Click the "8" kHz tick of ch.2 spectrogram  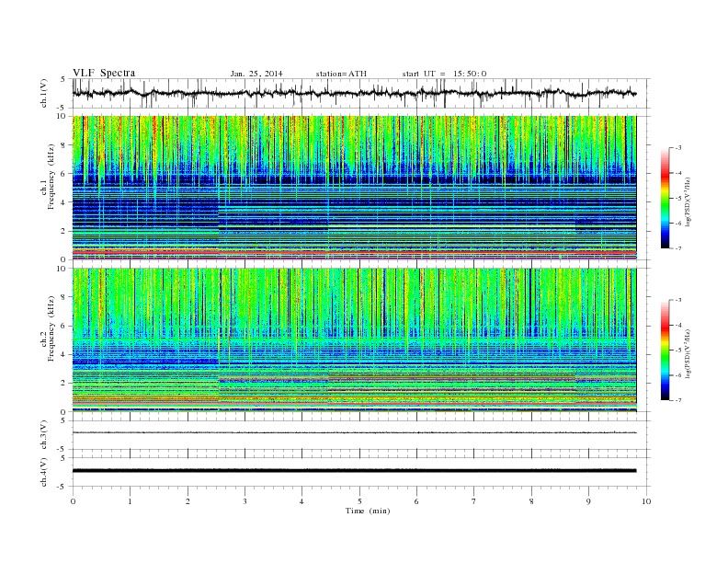point(63,297)
